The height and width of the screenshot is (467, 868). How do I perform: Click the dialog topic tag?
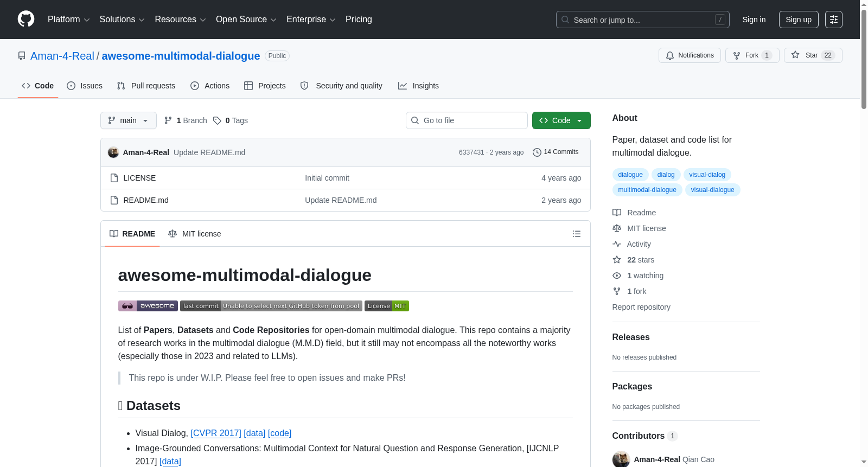666,175
